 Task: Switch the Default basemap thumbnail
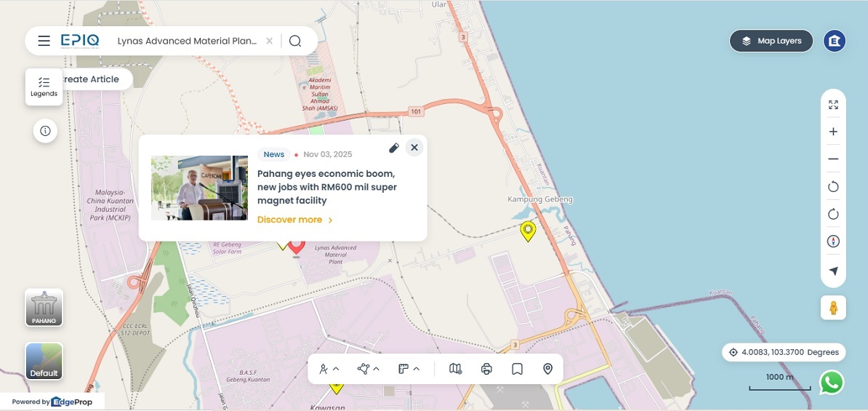point(44,361)
